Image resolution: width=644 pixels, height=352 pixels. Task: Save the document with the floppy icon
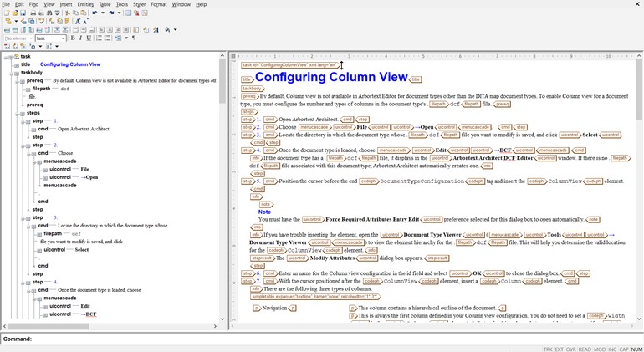coord(23,13)
